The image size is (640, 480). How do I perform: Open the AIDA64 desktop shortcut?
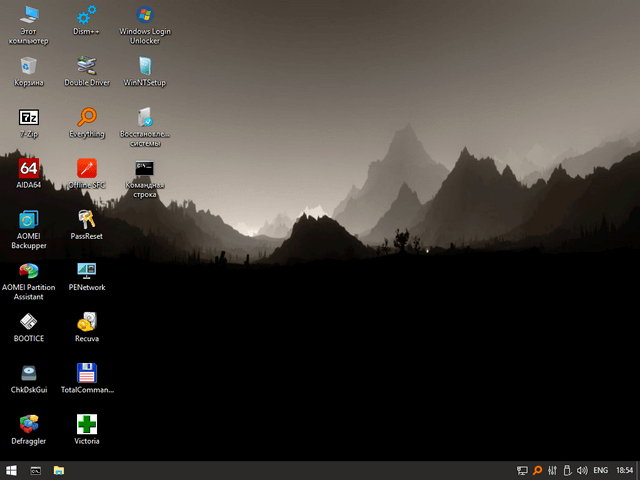(29, 168)
